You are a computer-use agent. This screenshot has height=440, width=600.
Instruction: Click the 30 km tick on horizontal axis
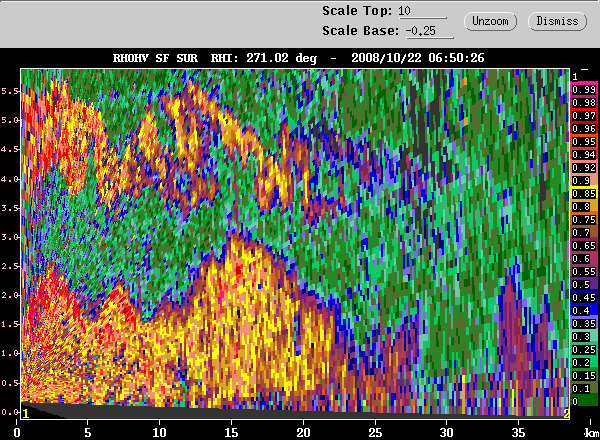coord(446,432)
